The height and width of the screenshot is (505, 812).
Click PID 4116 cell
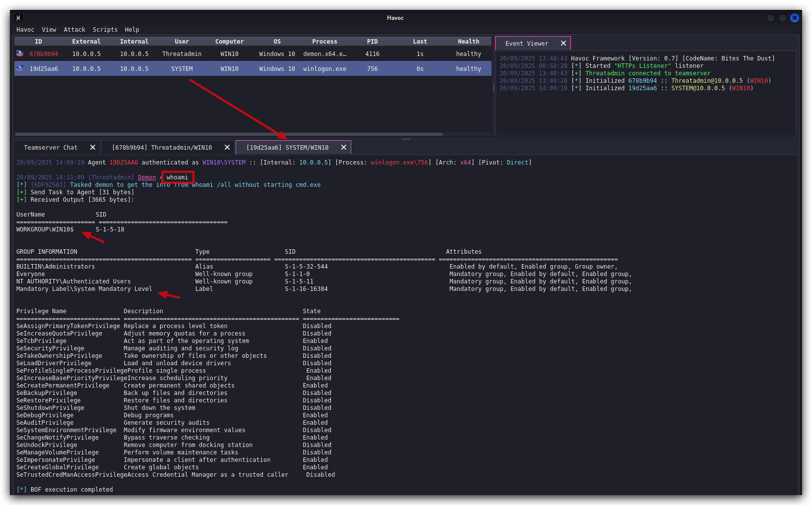(373, 54)
